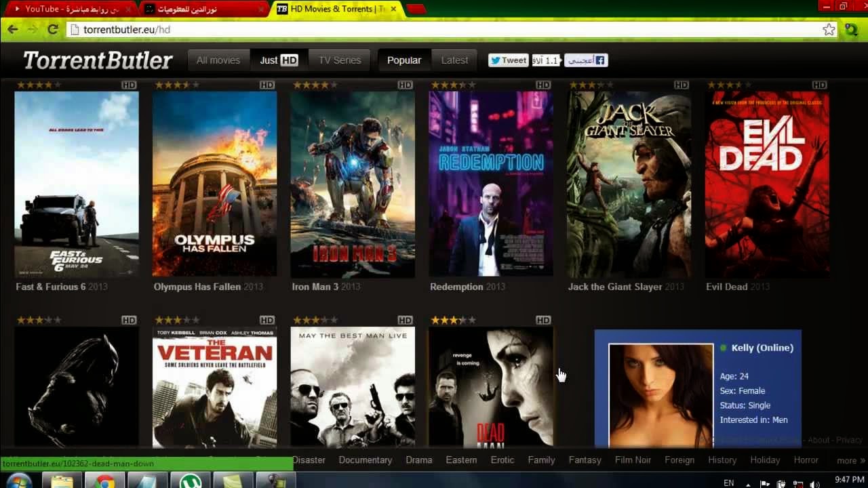868x488 pixels.
Task: Click the HD badge above Evil Dead
Action: (x=820, y=85)
